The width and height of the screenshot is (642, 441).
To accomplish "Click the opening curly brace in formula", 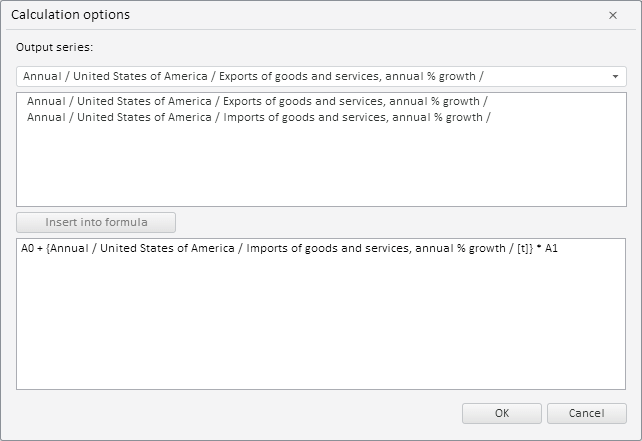I will point(48,249).
